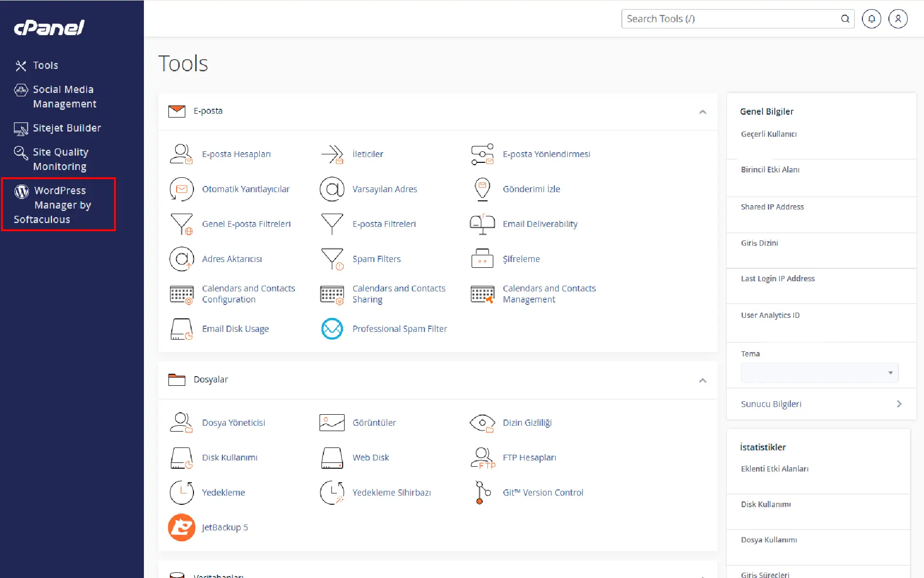Screen dimensions: 924x578
Task: Click the Sunucu Bilgileri link
Action: (x=771, y=404)
